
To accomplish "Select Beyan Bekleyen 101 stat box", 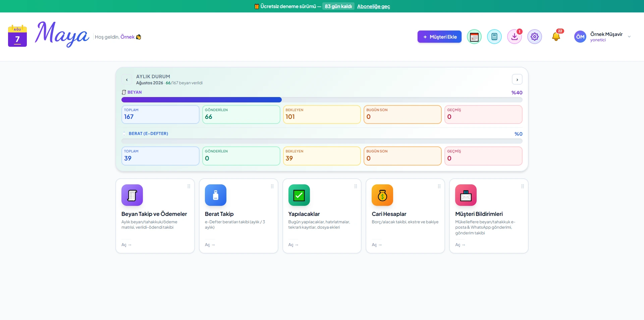I will point(322,115).
